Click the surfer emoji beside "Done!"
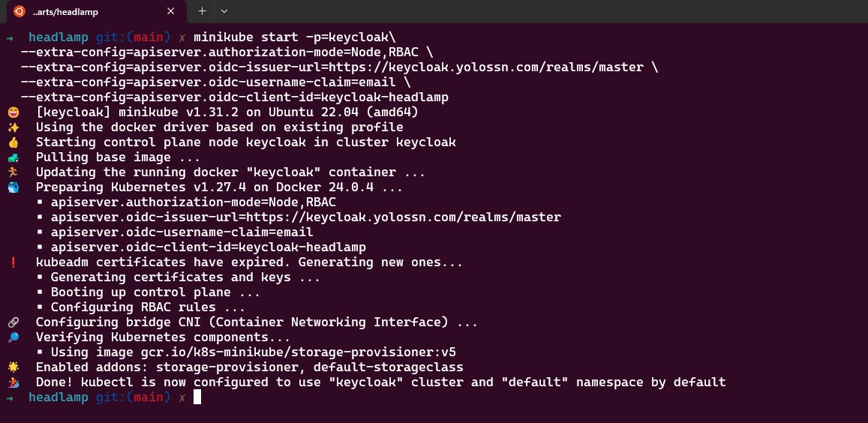The image size is (868, 423). pos(13,382)
